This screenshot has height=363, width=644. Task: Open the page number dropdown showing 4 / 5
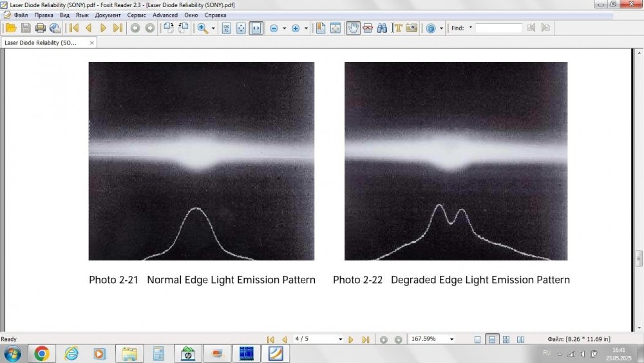click(340, 339)
